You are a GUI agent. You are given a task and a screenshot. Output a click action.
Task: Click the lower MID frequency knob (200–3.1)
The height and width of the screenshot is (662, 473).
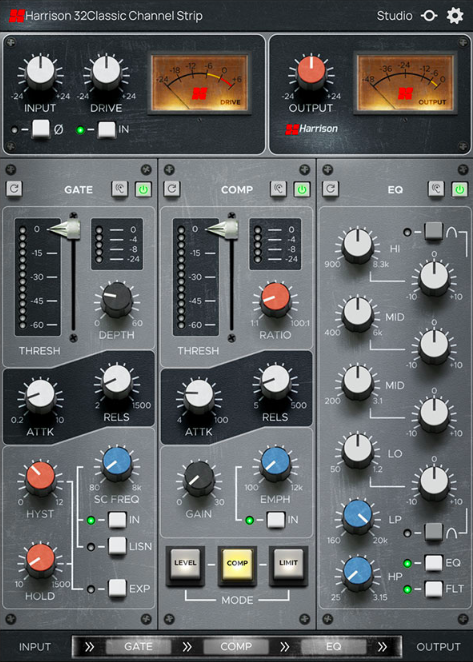pyautogui.click(x=358, y=383)
